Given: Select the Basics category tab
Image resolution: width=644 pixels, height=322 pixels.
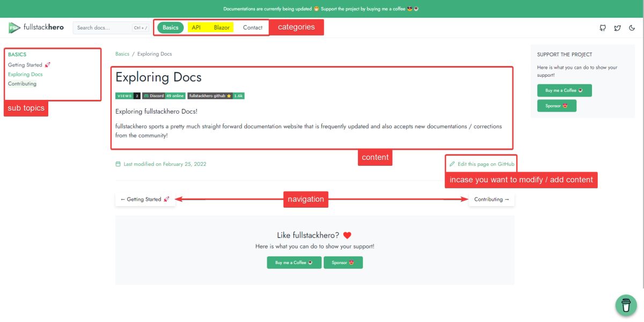Looking at the screenshot, I should pyautogui.click(x=170, y=27).
